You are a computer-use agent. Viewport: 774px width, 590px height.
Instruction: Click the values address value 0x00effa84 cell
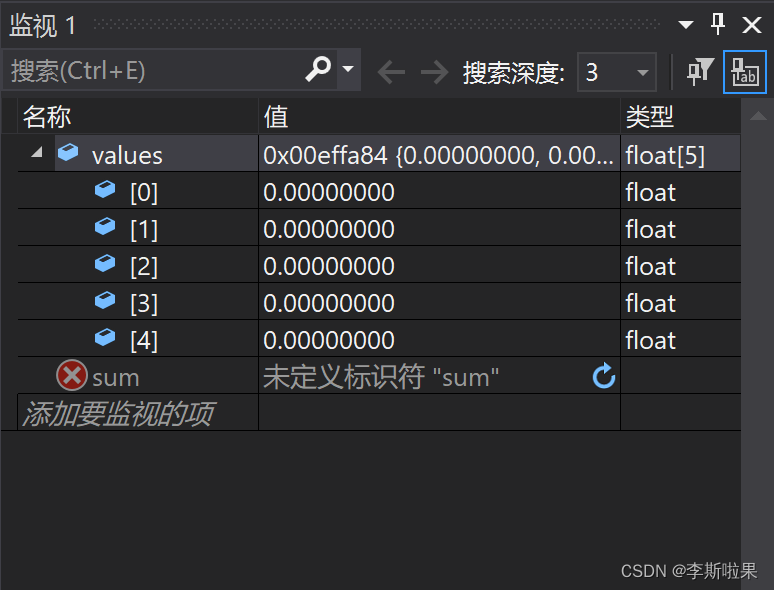(x=439, y=154)
